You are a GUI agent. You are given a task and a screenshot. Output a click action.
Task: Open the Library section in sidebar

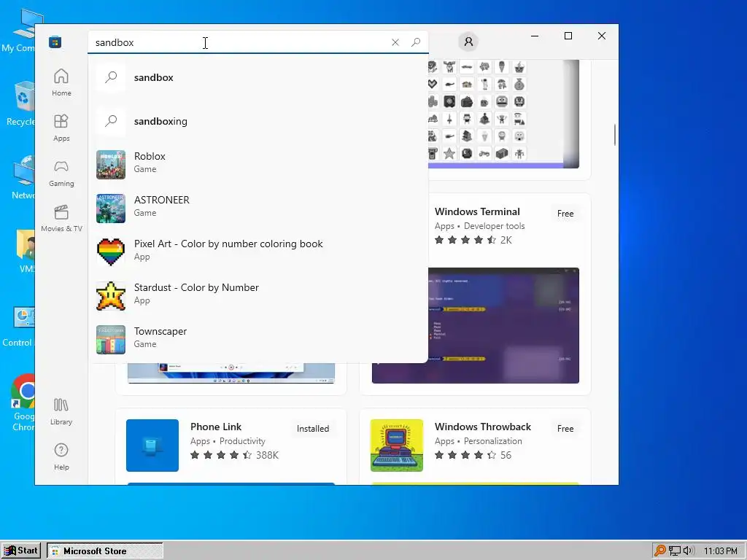pyautogui.click(x=61, y=411)
